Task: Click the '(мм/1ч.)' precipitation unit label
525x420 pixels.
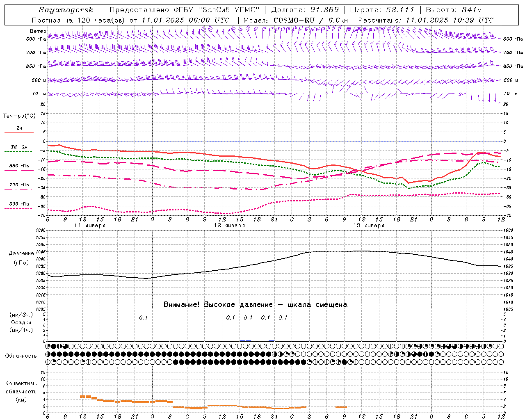Action: click(x=21, y=330)
